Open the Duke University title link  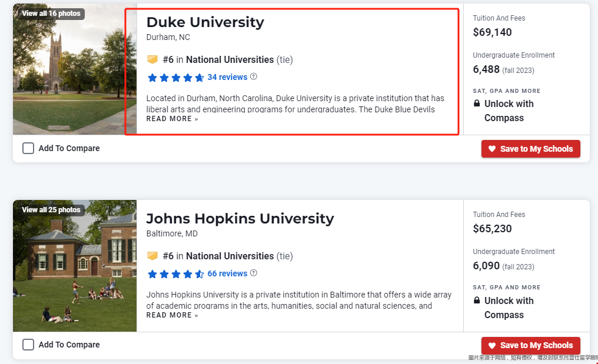(205, 22)
